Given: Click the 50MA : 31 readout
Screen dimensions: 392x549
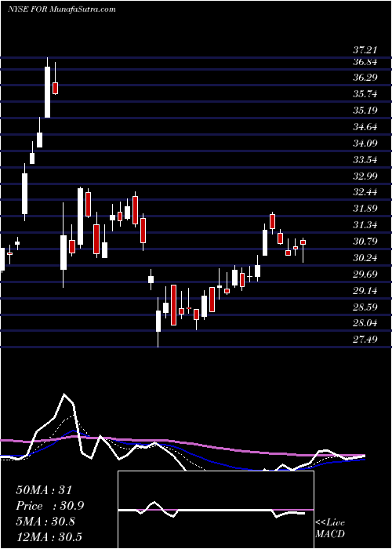Looking at the screenshot, I should coord(44,490).
